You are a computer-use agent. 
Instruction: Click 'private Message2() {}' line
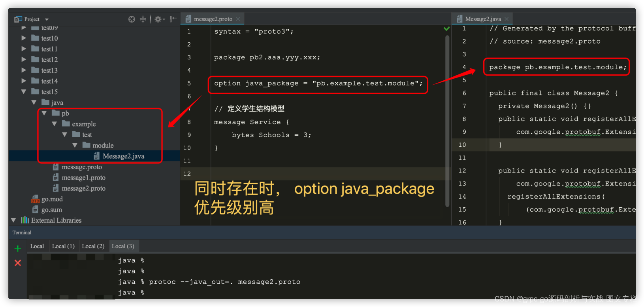(x=544, y=106)
